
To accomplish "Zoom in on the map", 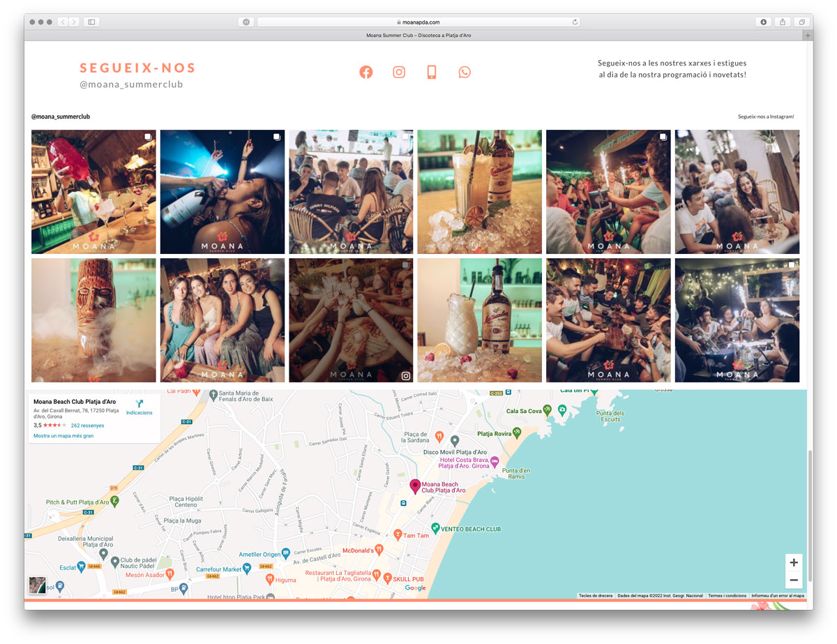I will coord(794,562).
